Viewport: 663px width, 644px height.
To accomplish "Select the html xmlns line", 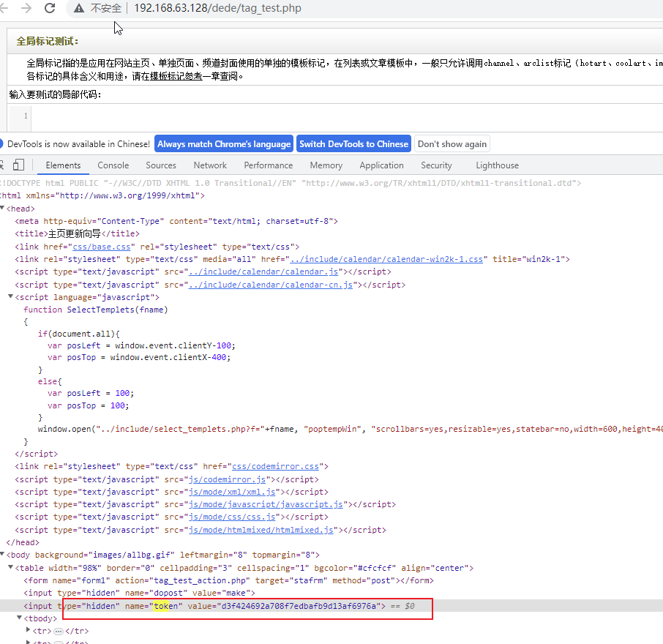I will [102, 195].
